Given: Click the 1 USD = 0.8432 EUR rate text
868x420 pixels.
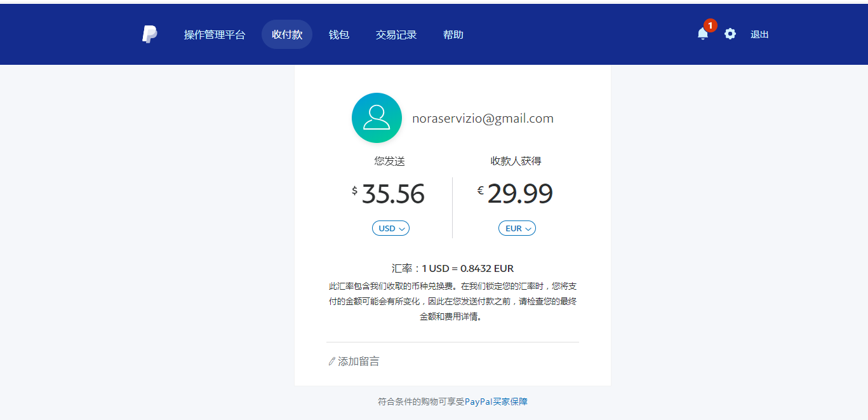Looking at the screenshot, I should [467, 268].
